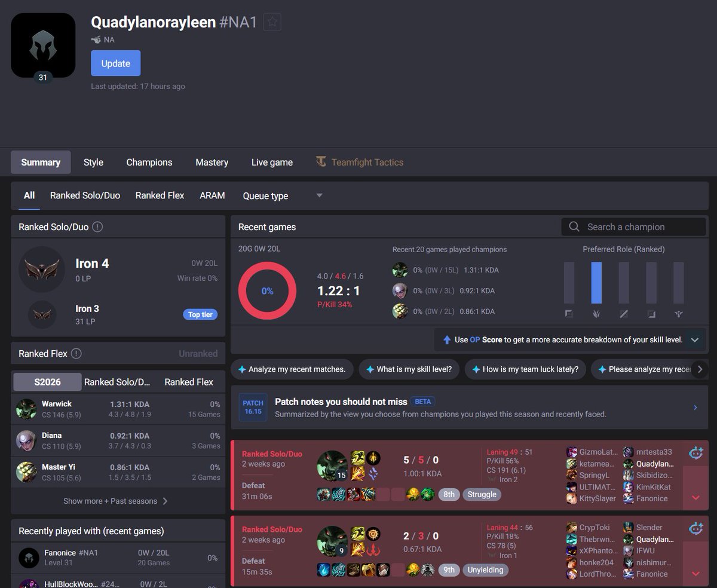Filter matches by Ranked Flex

pyautogui.click(x=160, y=195)
